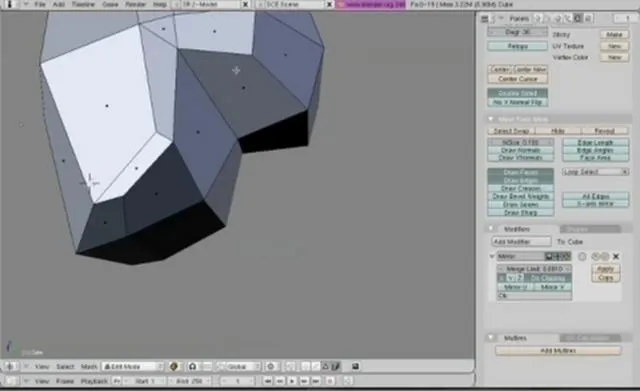Toggle Do Clipping in Mirror modifier
Screen dimensions: 640x391
coord(548,278)
